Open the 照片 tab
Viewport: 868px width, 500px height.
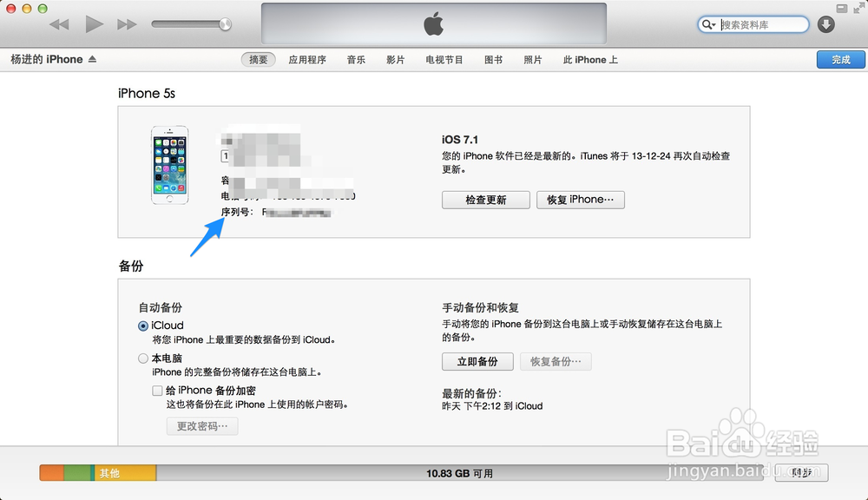pyautogui.click(x=533, y=60)
